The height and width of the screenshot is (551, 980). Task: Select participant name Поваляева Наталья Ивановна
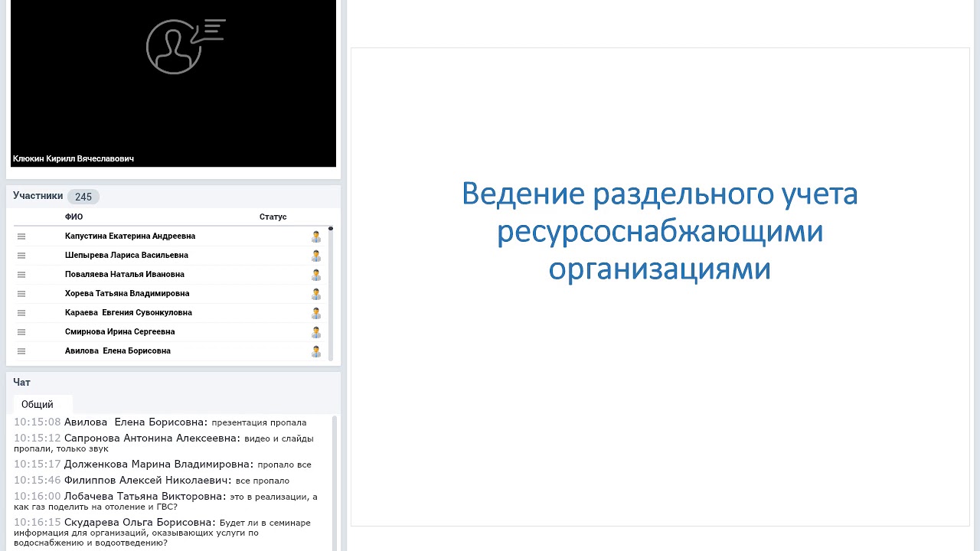[x=125, y=275]
